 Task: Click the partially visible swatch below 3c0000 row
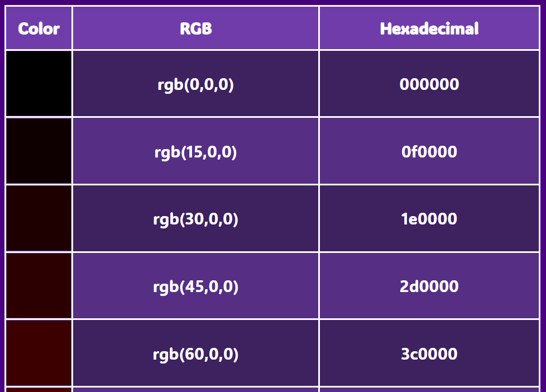click(39, 390)
